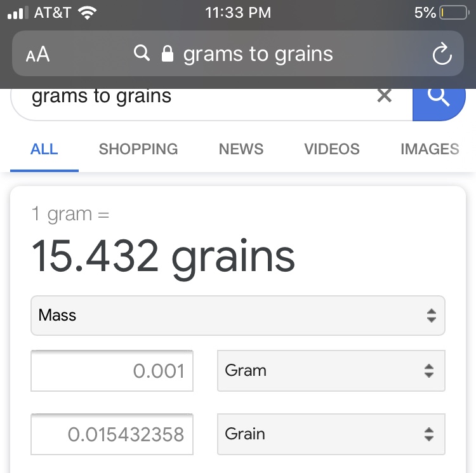
Task: Switch to the VIDEOS tab
Action: coord(332,149)
